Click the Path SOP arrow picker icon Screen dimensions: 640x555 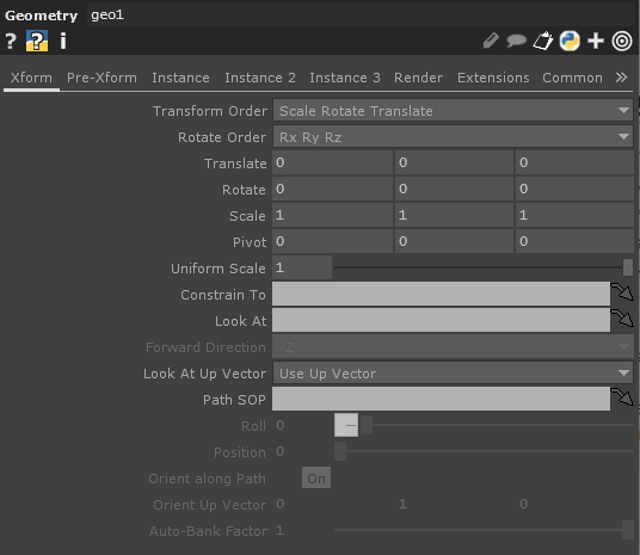tap(622, 397)
